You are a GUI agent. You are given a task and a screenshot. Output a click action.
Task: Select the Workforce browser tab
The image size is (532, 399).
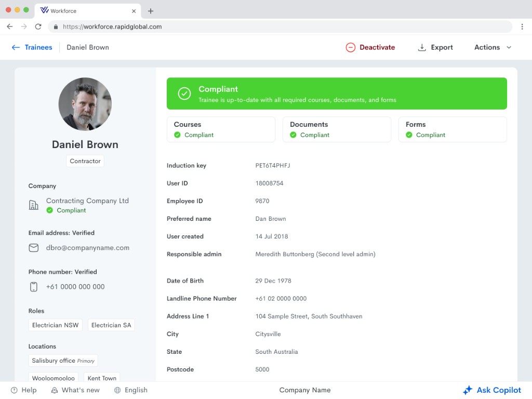[87, 11]
